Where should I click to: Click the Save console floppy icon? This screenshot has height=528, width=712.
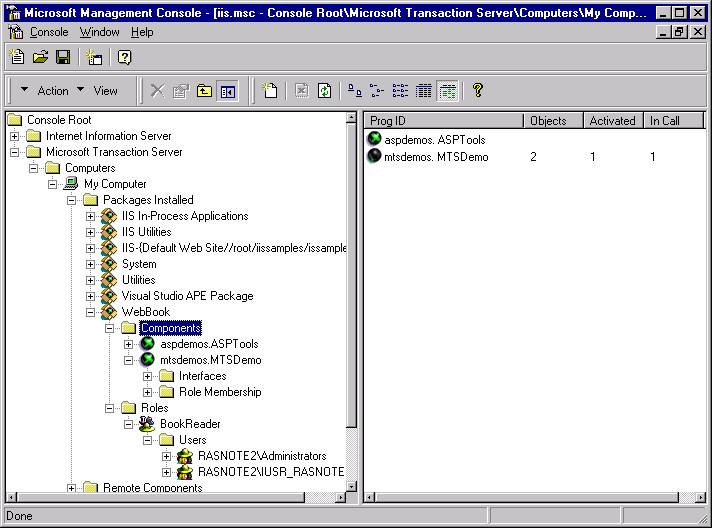click(x=63, y=57)
